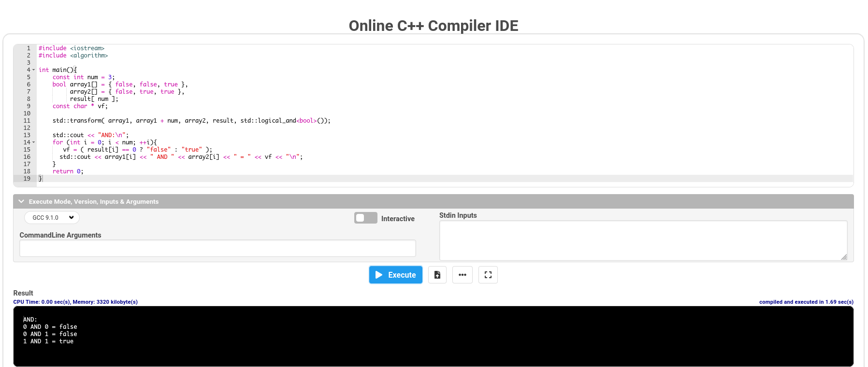
Task: Open the GCC 9.1.0 version dropdown
Action: (52, 218)
